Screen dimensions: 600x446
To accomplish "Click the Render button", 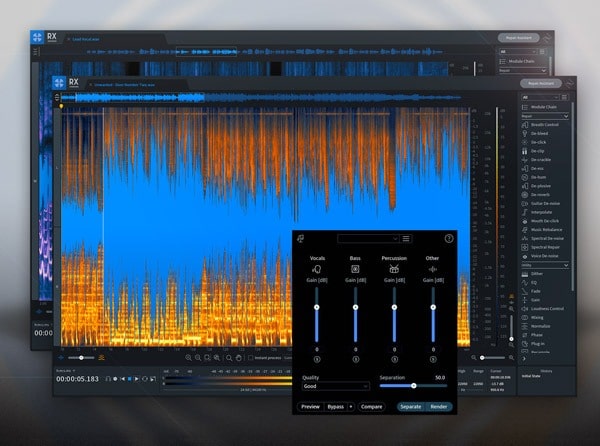I will pyautogui.click(x=439, y=407).
